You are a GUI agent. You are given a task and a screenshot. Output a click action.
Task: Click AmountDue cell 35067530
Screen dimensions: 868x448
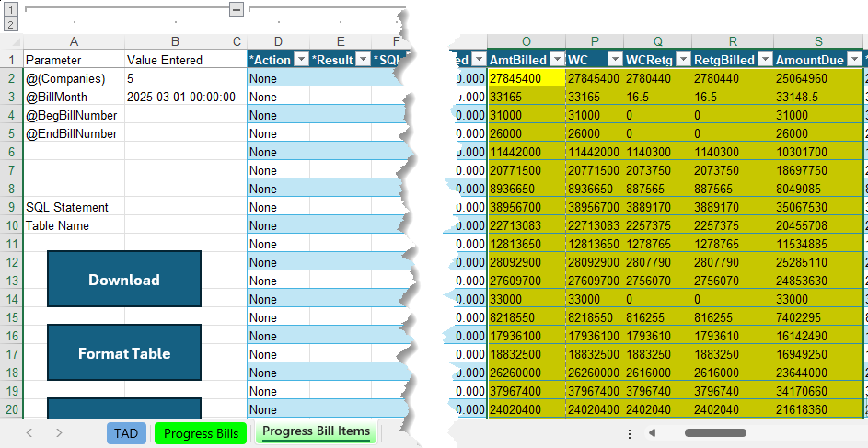click(818, 207)
